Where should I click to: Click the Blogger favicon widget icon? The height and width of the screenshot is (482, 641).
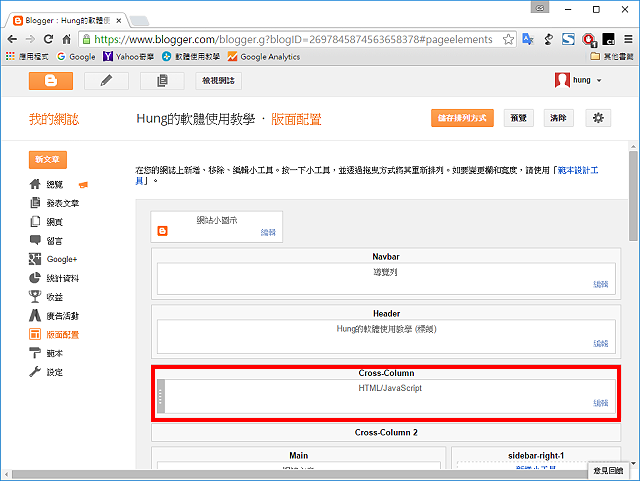pos(163,231)
